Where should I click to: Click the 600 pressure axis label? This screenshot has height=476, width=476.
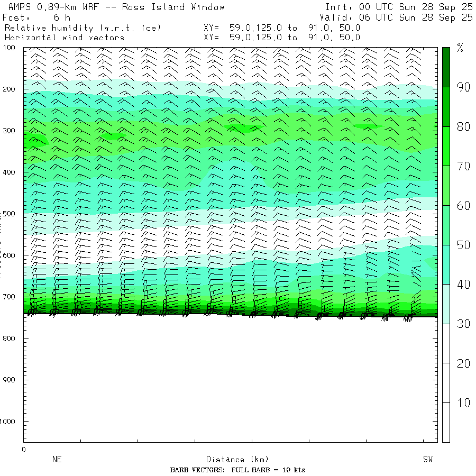pos(9,255)
